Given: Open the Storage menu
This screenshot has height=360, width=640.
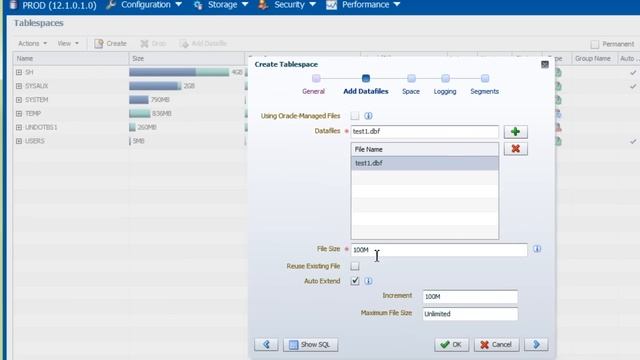Looking at the screenshot, I should point(228,5).
